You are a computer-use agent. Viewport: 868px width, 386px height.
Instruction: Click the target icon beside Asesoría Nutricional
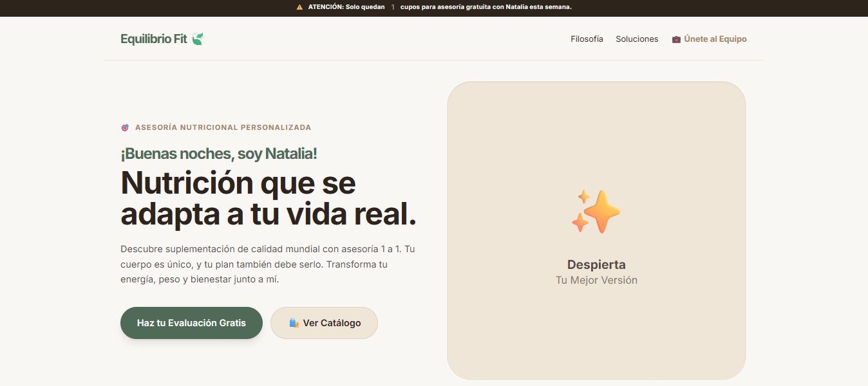[125, 127]
